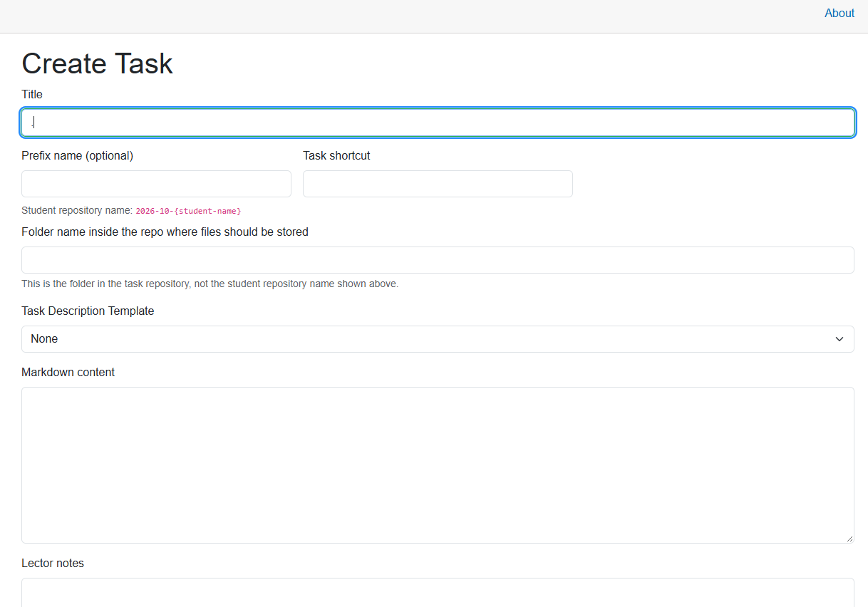Click the Prefix name input field
Image resolution: width=868 pixels, height=607 pixels.
tap(156, 184)
